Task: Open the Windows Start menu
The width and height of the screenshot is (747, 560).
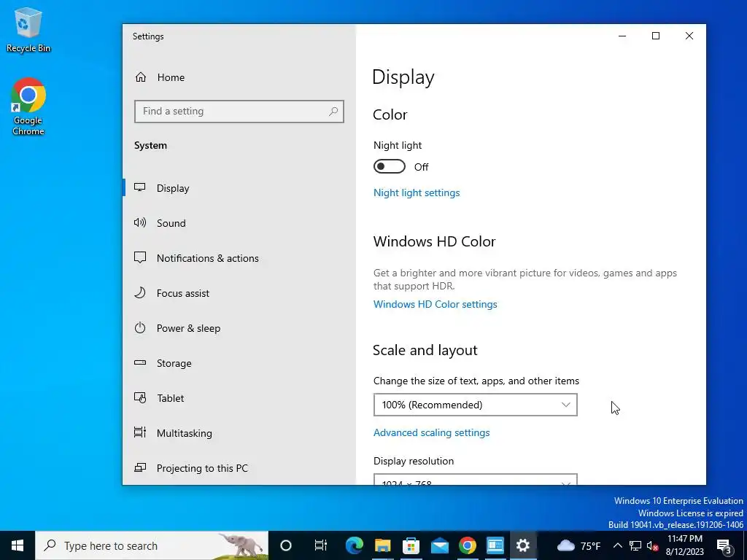Action: (18, 545)
